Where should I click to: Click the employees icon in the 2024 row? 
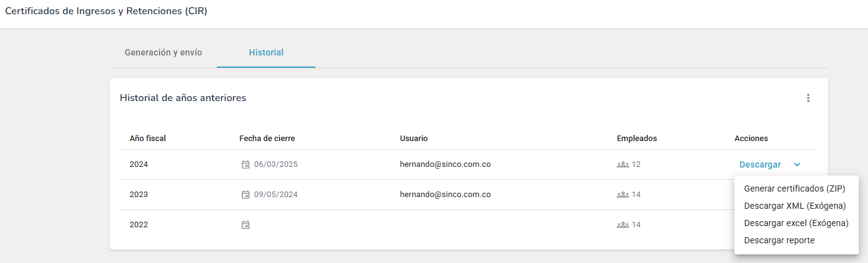coord(622,164)
